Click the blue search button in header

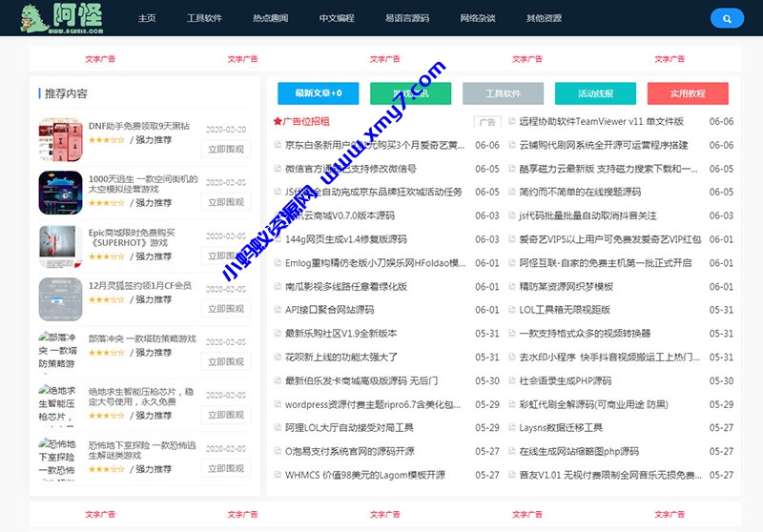[x=727, y=18]
